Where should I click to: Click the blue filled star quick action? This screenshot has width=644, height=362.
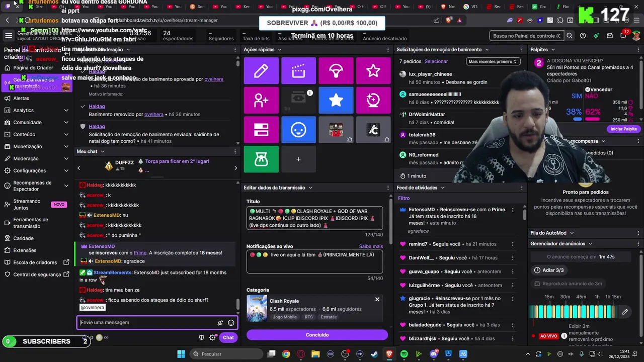(x=336, y=100)
